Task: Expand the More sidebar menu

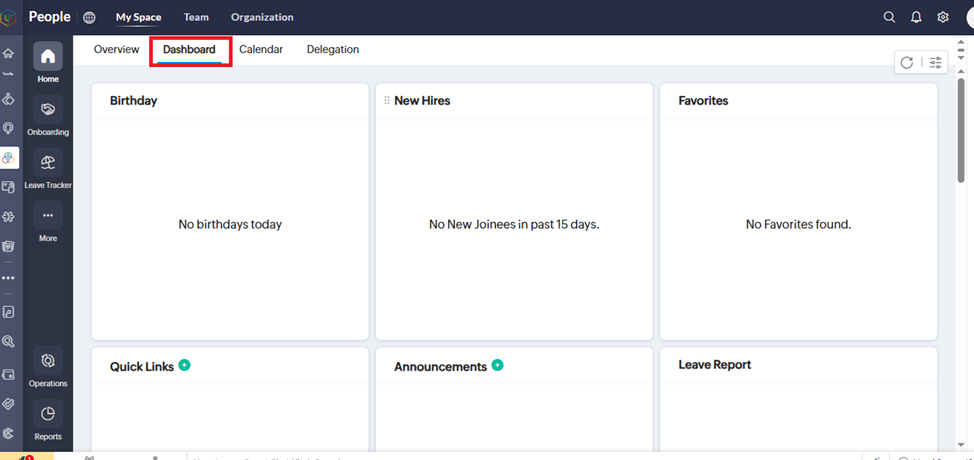Action: tap(48, 217)
